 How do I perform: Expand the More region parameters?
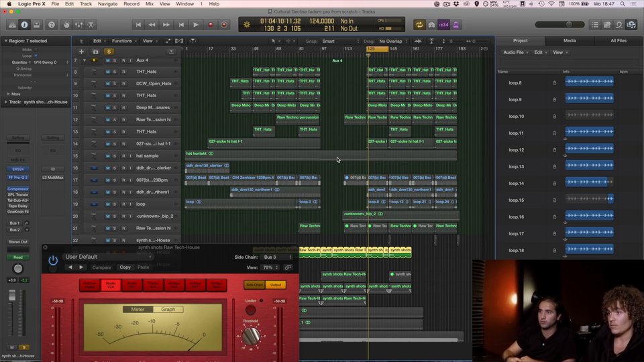coord(8,94)
